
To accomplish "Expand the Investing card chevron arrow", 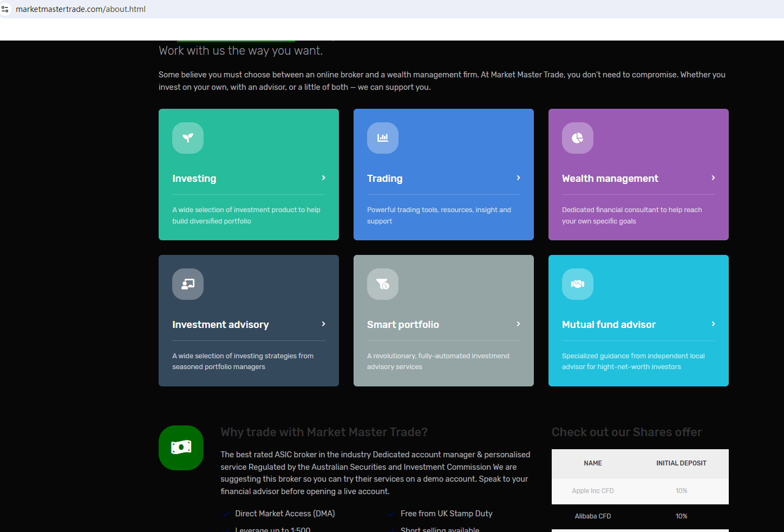I will click(323, 178).
